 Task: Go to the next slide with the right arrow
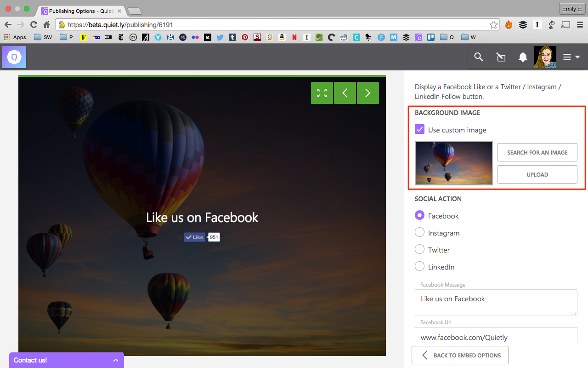pyautogui.click(x=368, y=93)
